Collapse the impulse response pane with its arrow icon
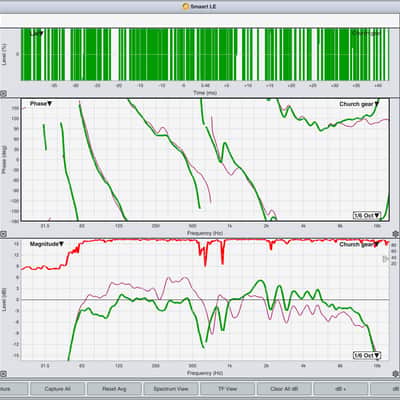400x400 pixels. 3,94
